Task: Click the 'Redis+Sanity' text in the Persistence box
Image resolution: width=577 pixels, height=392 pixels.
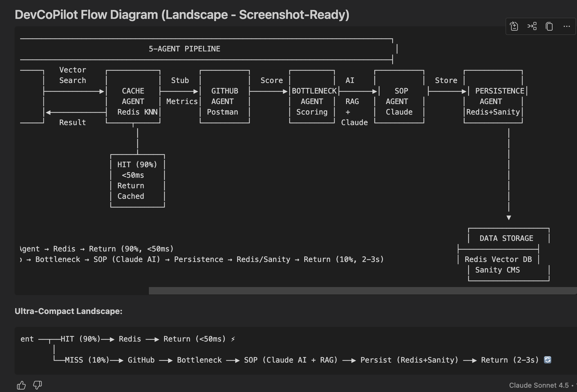Action: (x=493, y=112)
